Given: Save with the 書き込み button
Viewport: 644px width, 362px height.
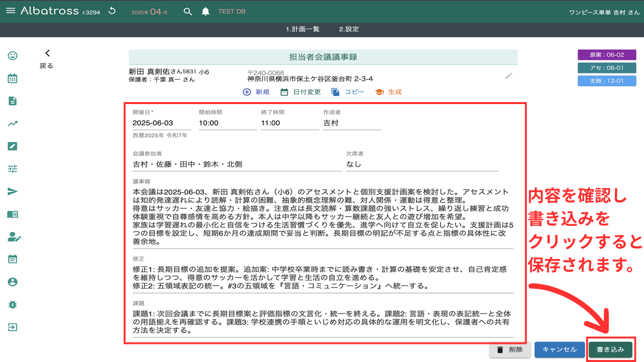Looking at the screenshot, I should click(x=610, y=349).
